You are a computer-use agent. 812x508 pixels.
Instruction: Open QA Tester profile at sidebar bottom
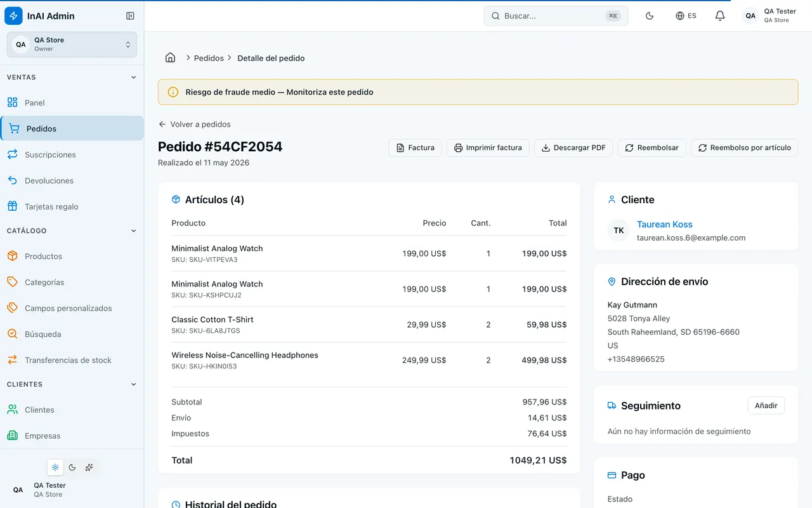click(x=72, y=490)
